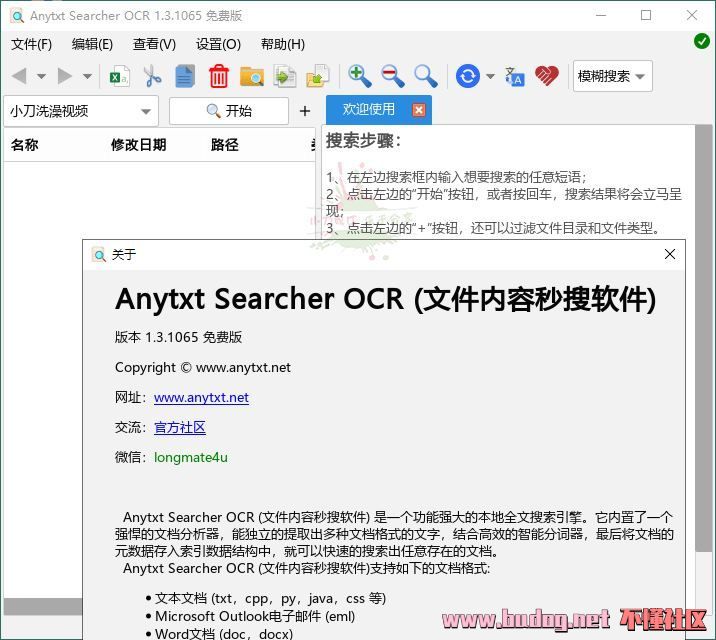The image size is (716, 640).
Task: Close the 关于 dialog
Action: pyautogui.click(x=670, y=254)
